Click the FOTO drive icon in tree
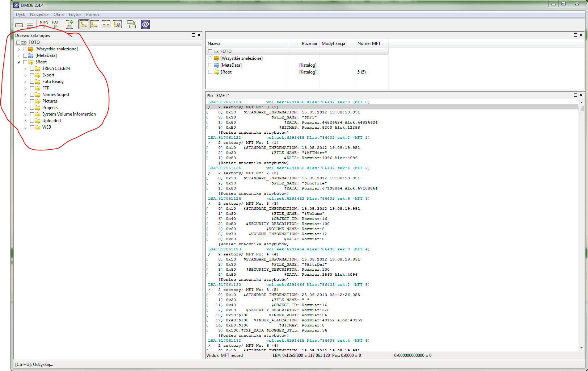Image resolution: width=588 pixels, height=371 pixels. (24, 42)
